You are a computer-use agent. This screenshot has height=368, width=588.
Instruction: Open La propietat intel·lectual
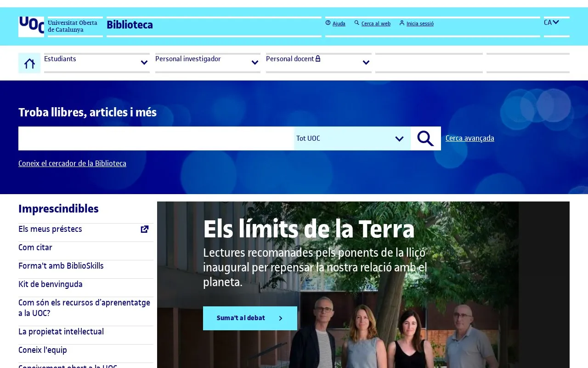click(61, 332)
